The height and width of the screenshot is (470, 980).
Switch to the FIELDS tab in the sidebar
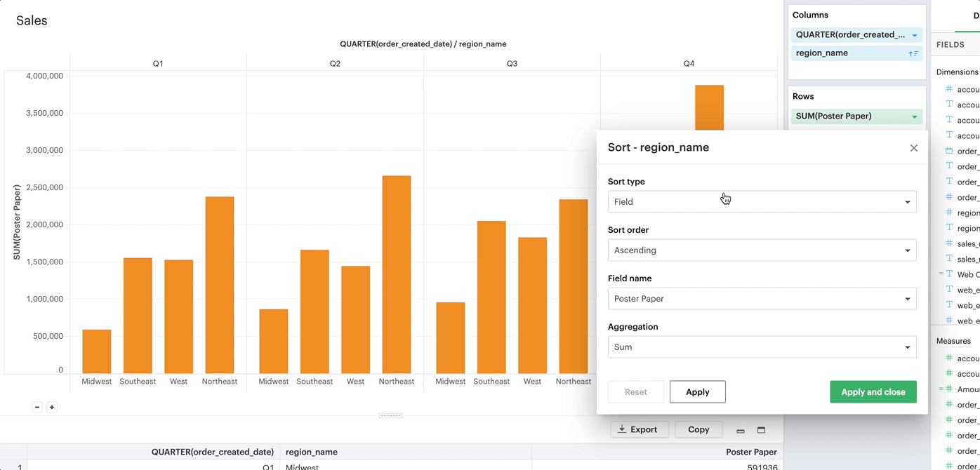pyautogui.click(x=953, y=44)
